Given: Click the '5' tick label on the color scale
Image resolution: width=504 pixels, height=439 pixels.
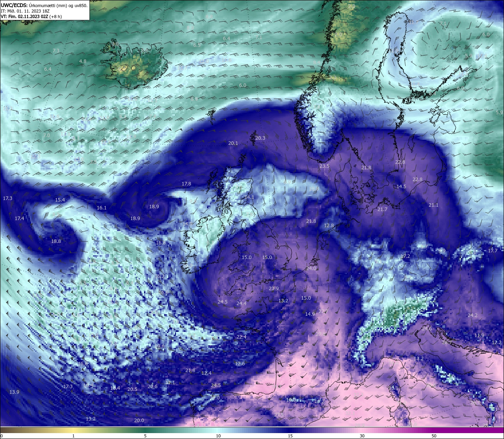Looking at the screenshot, I should pyautogui.click(x=145, y=436).
